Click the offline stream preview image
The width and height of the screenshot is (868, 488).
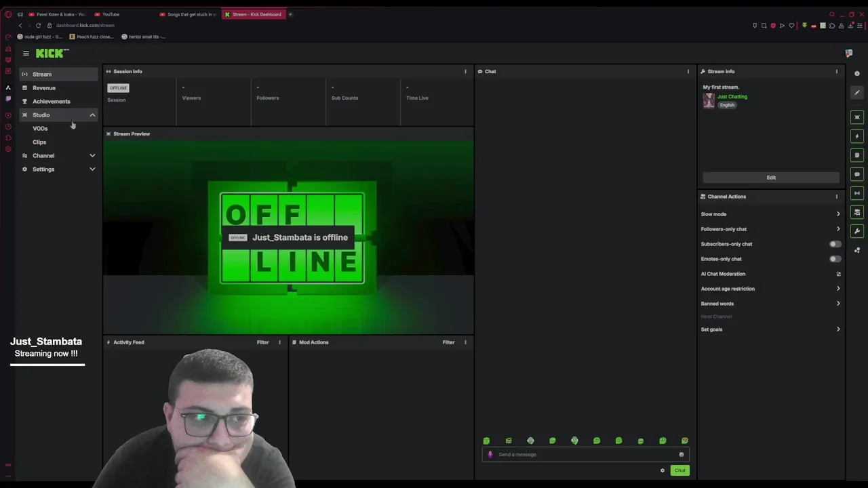click(289, 236)
